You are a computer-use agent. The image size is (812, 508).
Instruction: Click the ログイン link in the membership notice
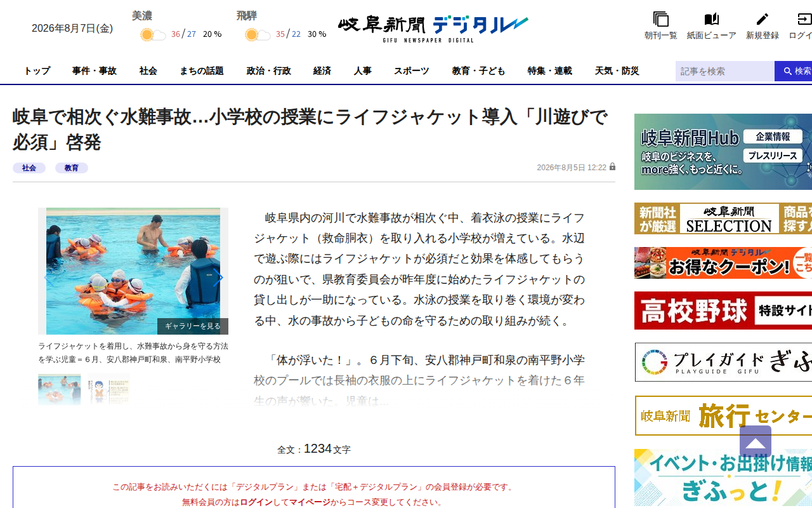point(256,502)
